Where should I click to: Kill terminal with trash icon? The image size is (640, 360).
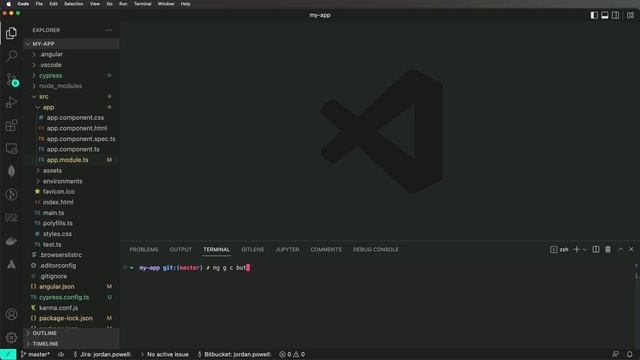tap(608, 249)
